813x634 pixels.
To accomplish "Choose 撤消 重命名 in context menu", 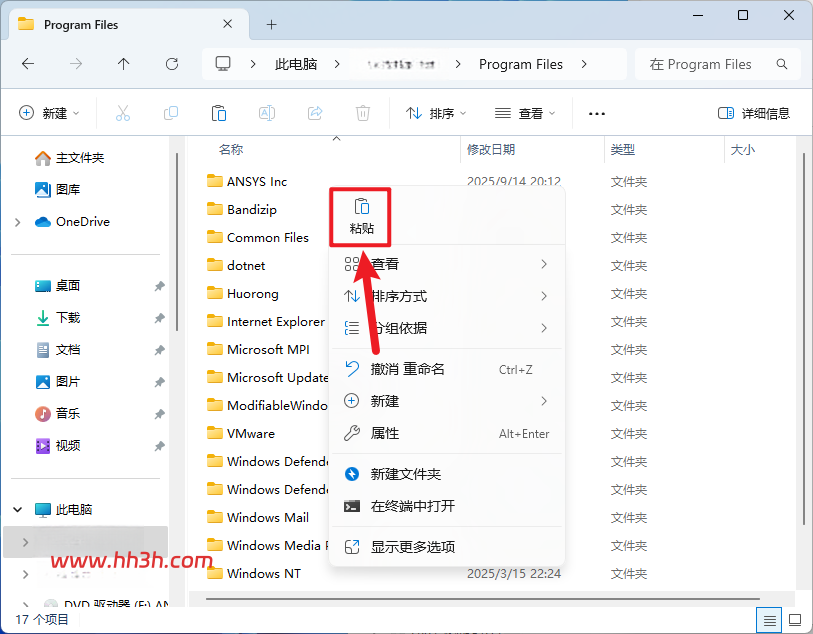I will (x=447, y=369).
